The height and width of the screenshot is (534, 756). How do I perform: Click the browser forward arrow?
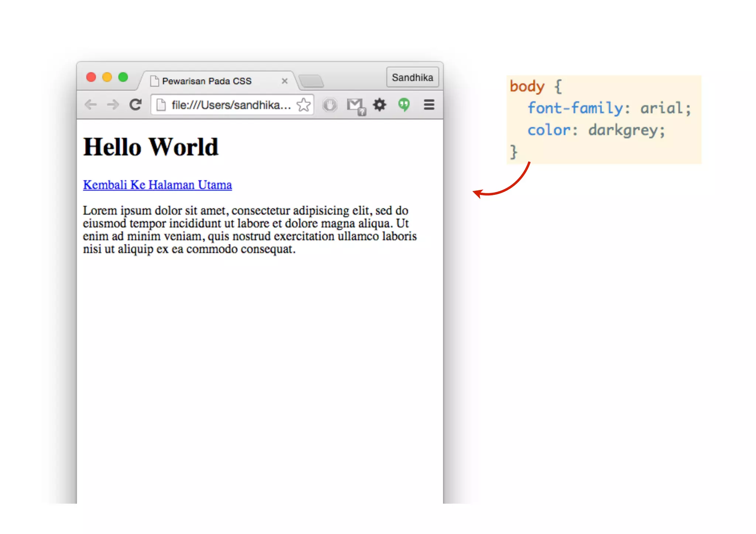(113, 105)
